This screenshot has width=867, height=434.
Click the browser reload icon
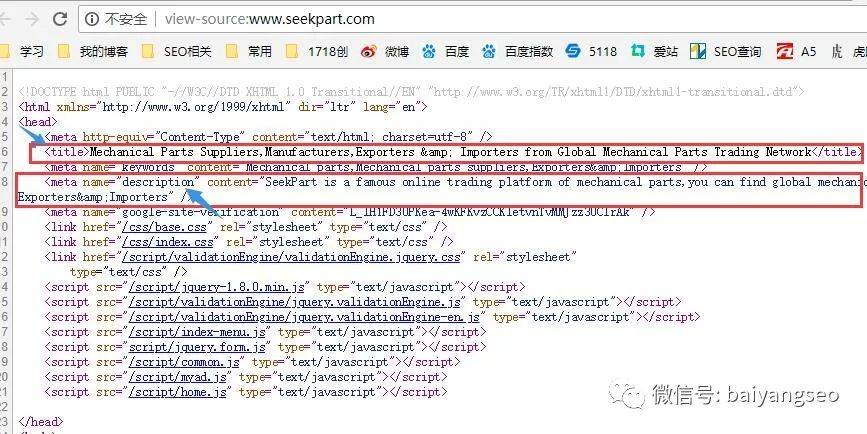(x=60, y=19)
